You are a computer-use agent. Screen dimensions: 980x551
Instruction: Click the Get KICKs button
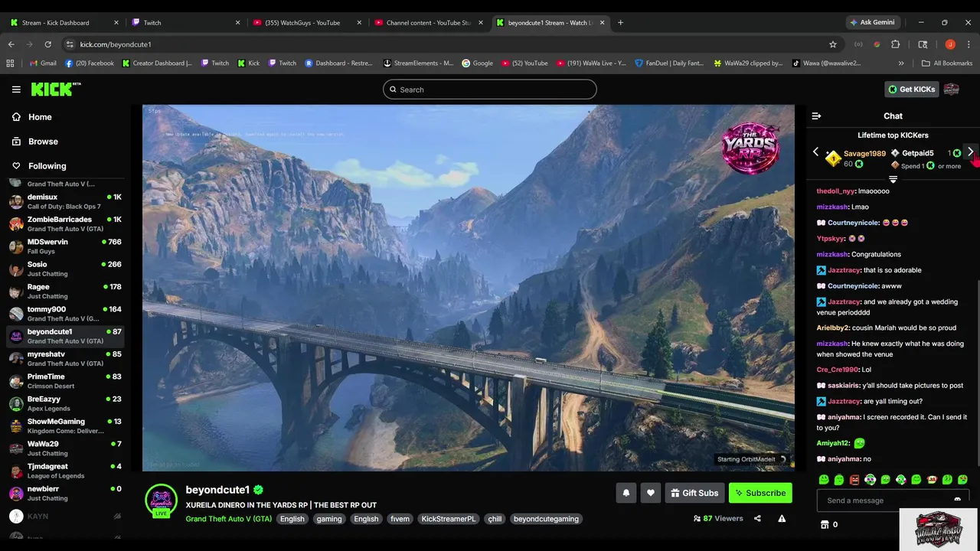click(911, 90)
